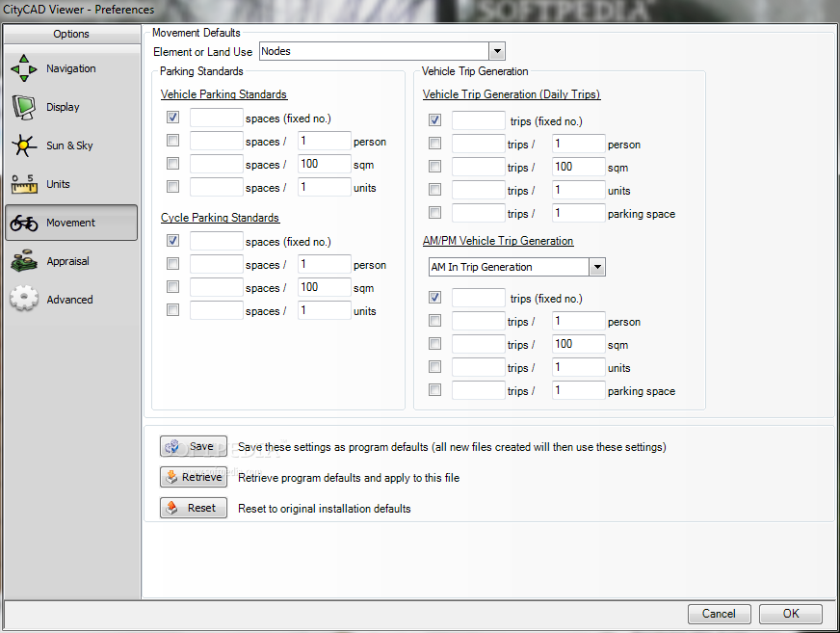Enable AM/PM trips per person checkbox
Viewport: 840px width, 633px height.
tap(435, 321)
